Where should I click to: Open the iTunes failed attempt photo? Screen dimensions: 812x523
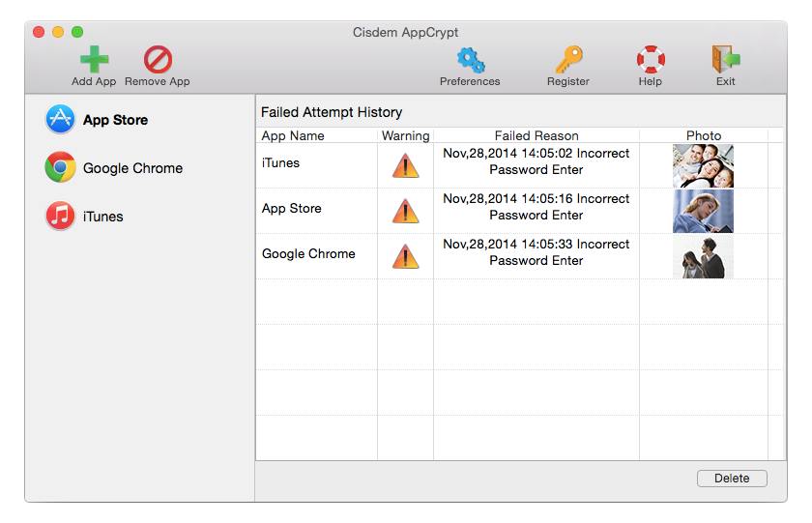click(703, 165)
